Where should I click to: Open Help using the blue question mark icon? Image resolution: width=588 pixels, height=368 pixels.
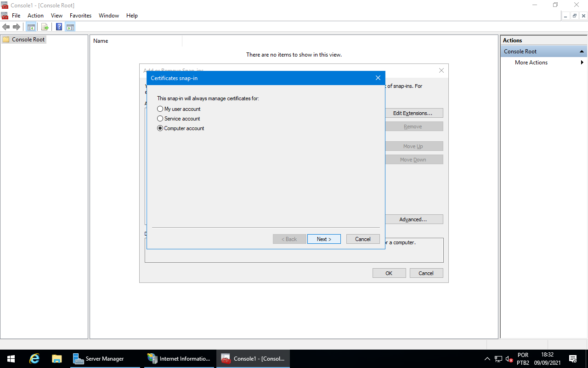pyautogui.click(x=58, y=26)
